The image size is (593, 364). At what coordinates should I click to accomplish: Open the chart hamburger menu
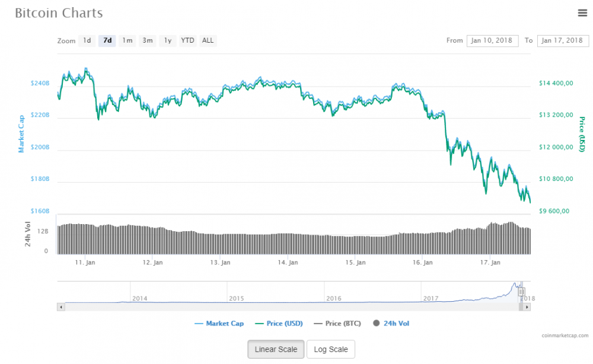point(582,12)
